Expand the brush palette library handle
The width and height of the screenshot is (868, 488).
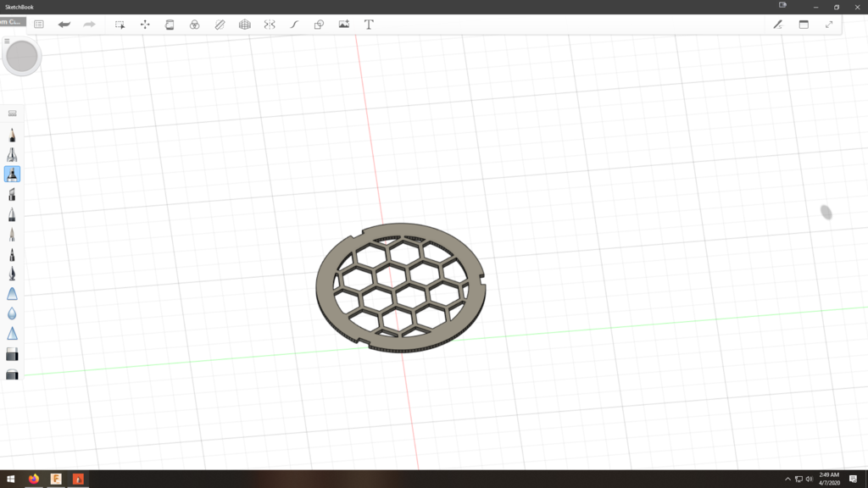click(12, 113)
